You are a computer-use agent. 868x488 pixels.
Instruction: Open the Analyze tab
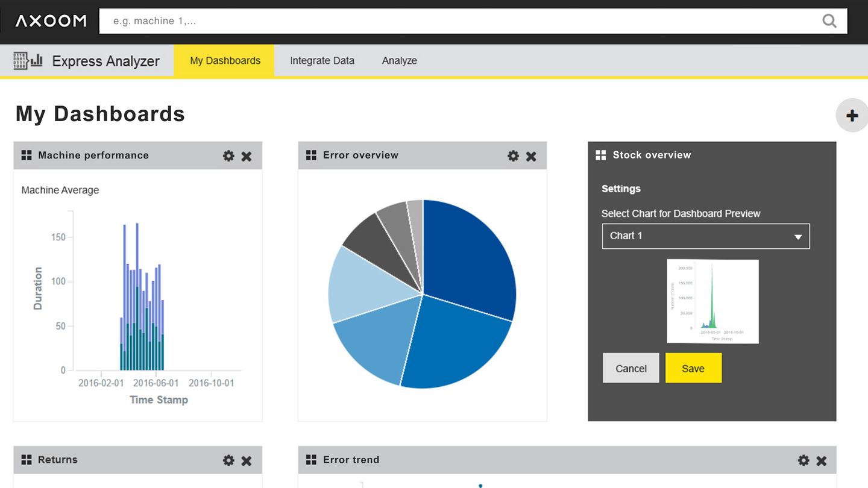pos(400,60)
